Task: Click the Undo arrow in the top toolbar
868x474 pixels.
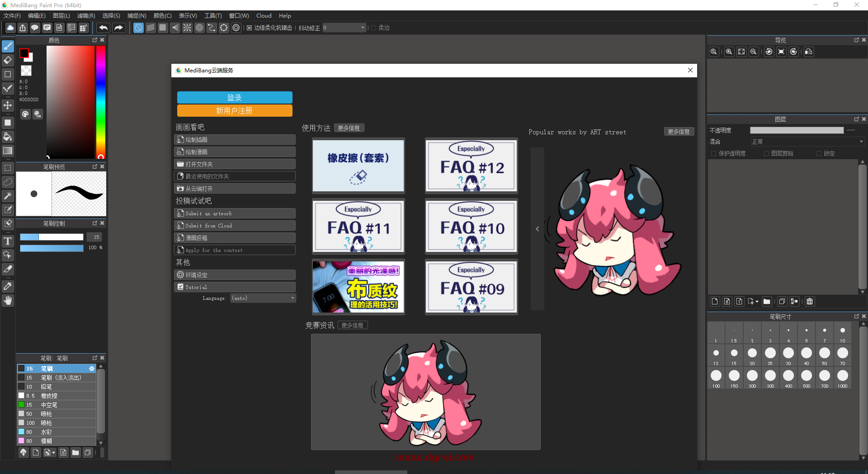Action: [103, 28]
